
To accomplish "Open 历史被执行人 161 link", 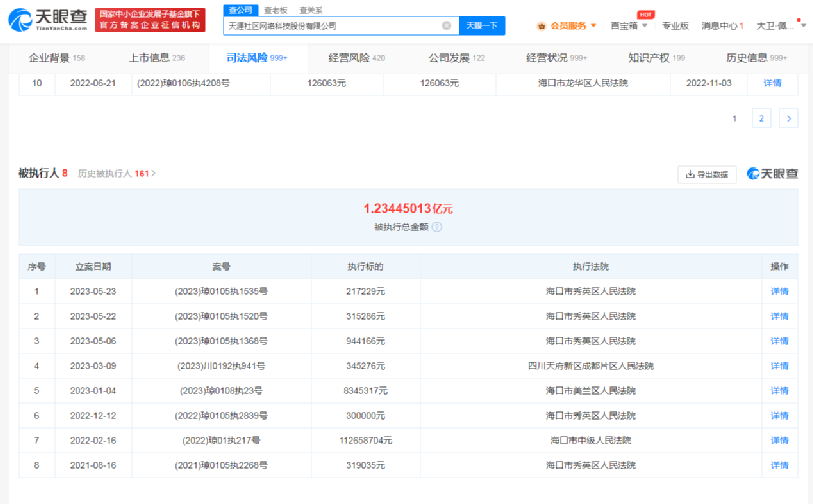I will tap(116, 174).
